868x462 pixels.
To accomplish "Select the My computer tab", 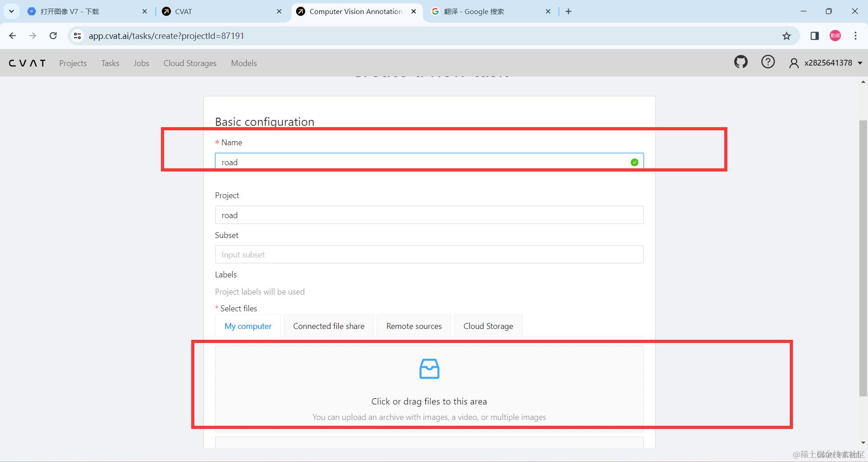I will point(248,326).
